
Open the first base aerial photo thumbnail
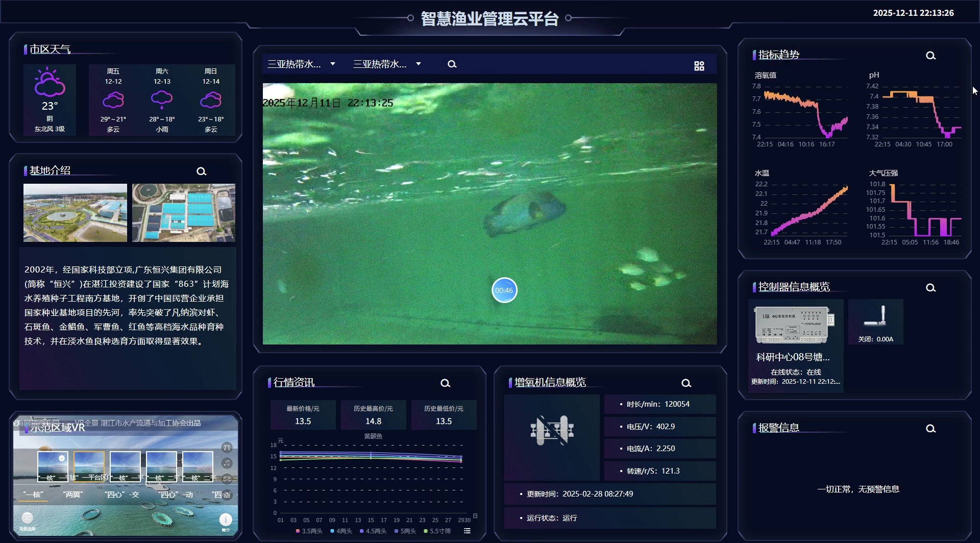coord(75,213)
